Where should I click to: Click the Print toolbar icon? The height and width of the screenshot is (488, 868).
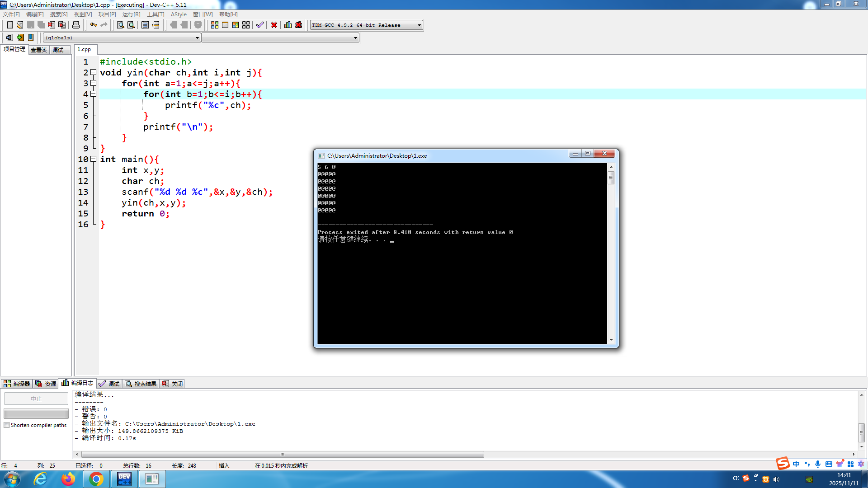point(76,25)
